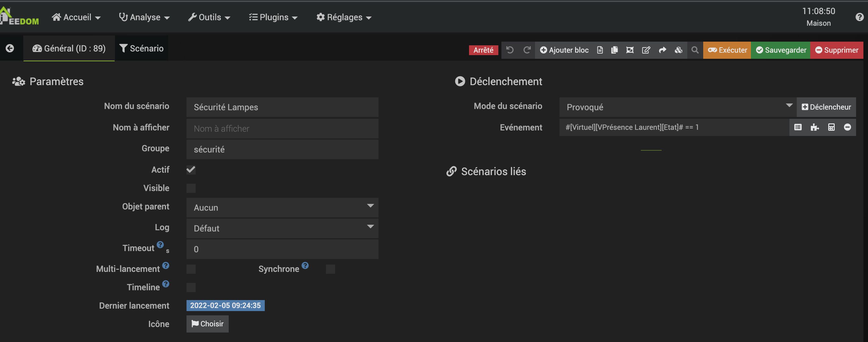Open the Mode du scénario dropdown
The width and height of the screenshot is (868, 342).
(677, 107)
